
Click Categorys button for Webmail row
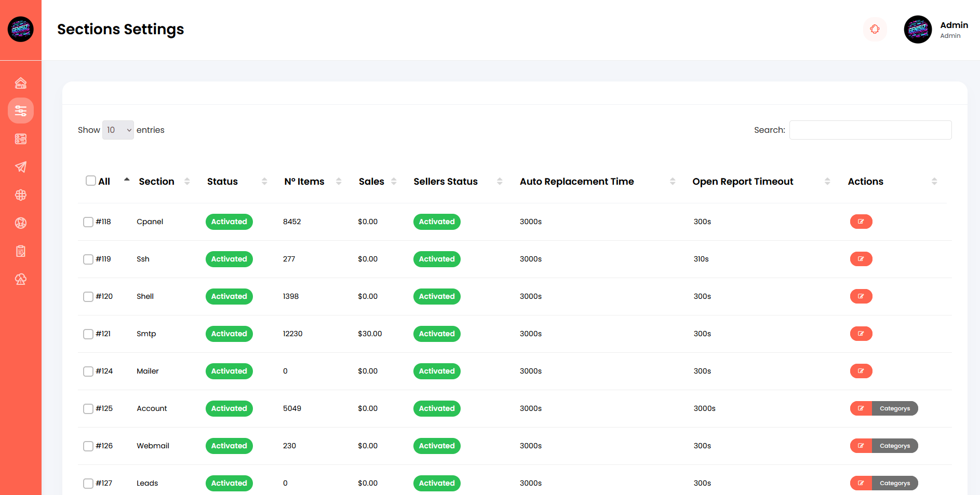[x=894, y=446]
